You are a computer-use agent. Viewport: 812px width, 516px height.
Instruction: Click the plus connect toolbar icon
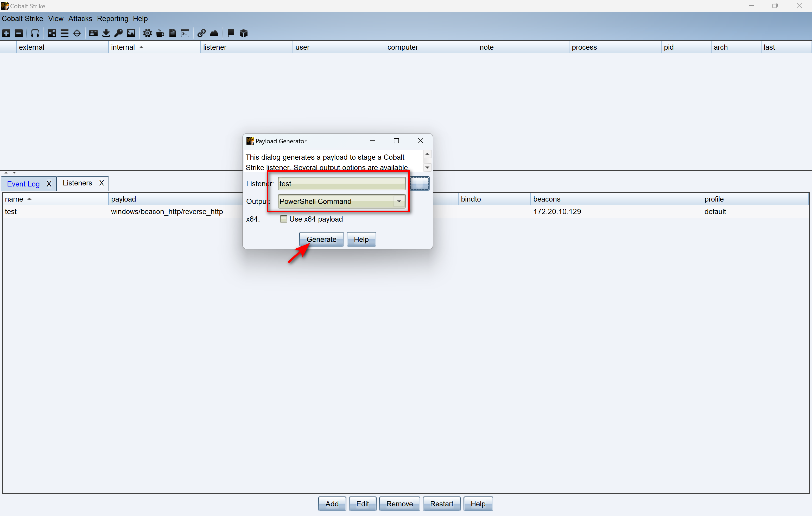(7, 33)
